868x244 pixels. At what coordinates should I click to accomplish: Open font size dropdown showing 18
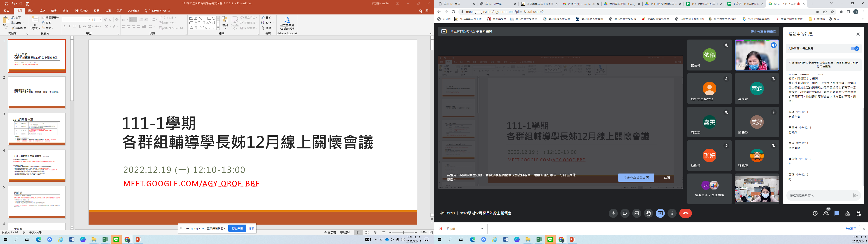pos(100,20)
